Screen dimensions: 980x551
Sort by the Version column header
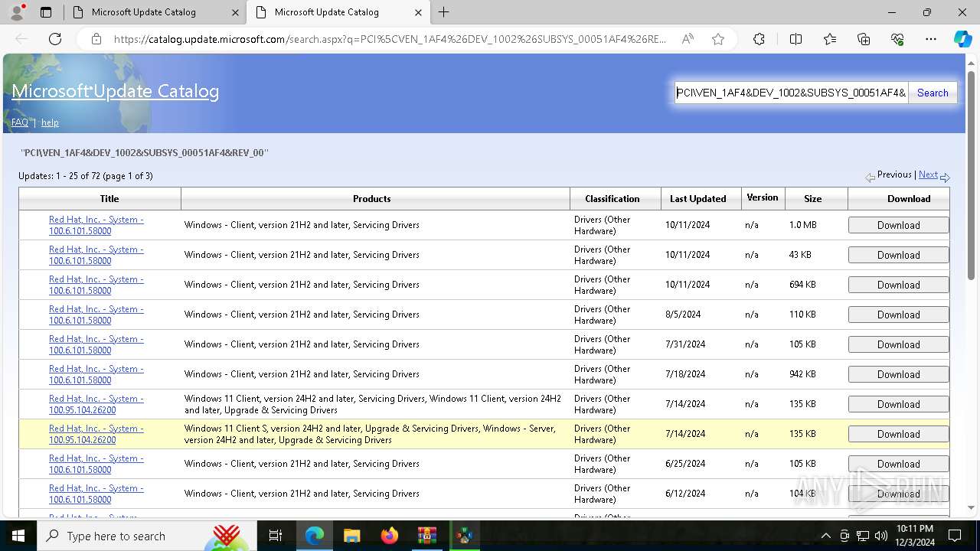coord(763,197)
